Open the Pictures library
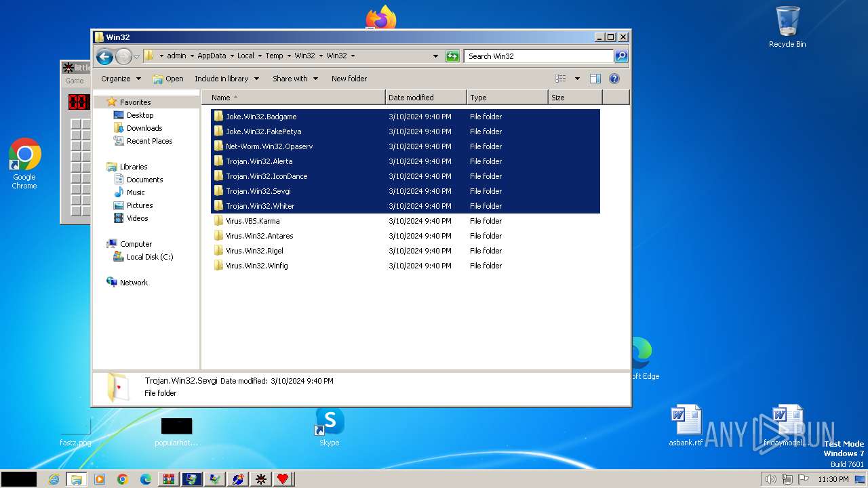The height and width of the screenshot is (488, 868). pos(140,205)
